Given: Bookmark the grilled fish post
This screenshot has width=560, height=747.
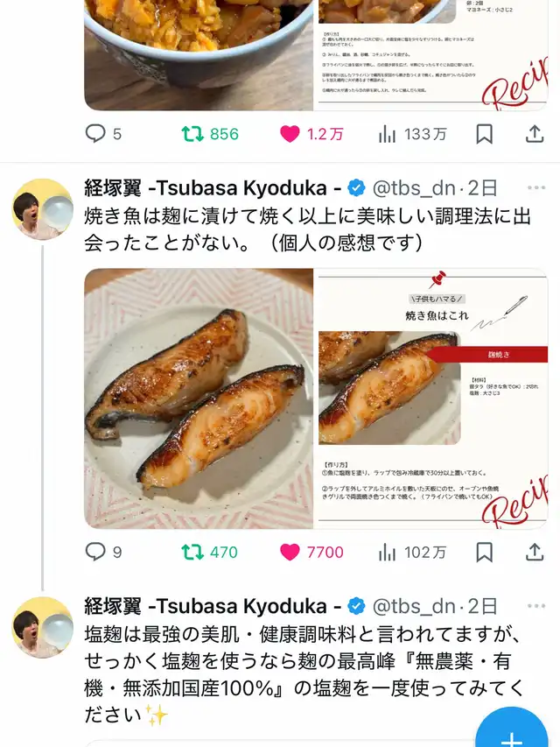Looking at the screenshot, I should (x=484, y=553).
